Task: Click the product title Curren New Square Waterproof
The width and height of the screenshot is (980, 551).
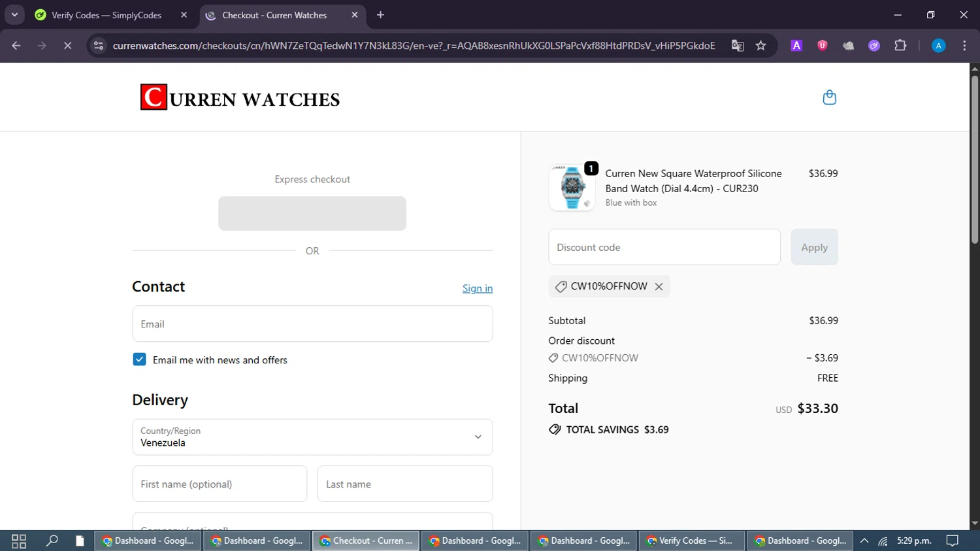Action: 693,181
